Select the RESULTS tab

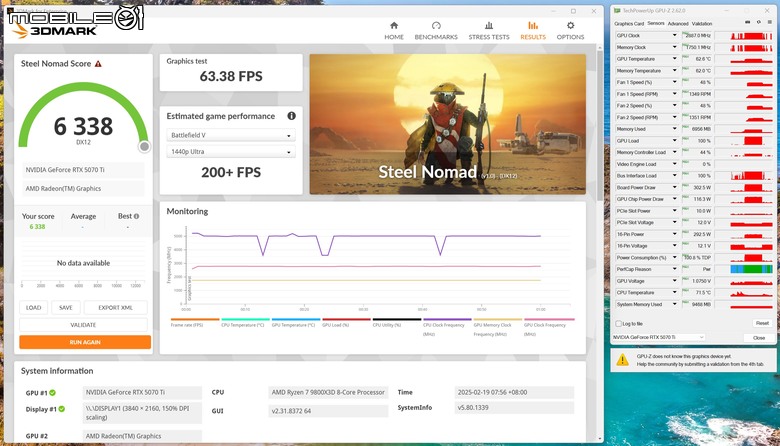(x=533, y=31)
